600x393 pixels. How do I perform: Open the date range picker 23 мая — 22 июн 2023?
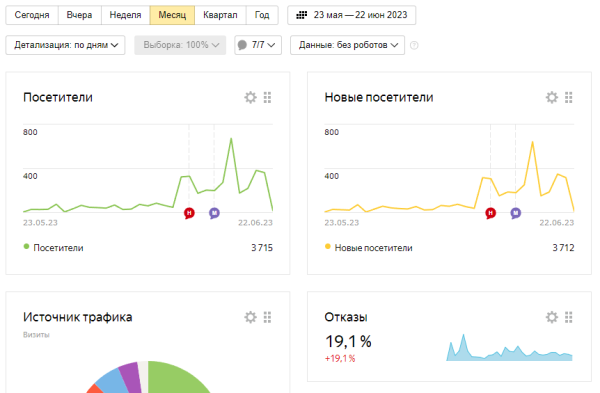pyautogui.click(x=352, y=15)
